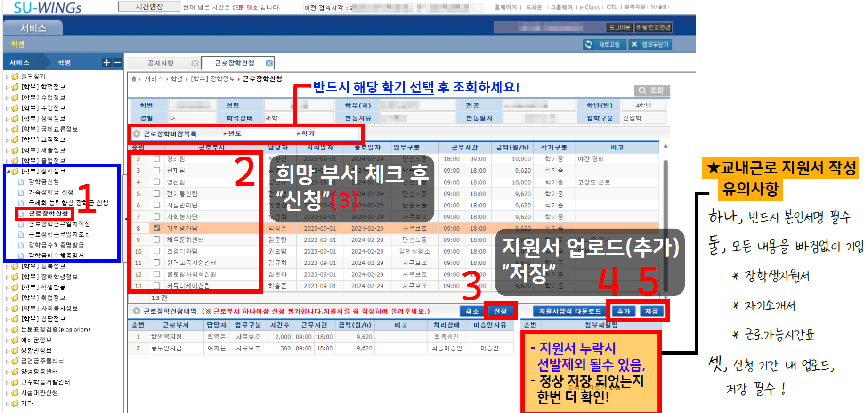Check the 경비팀 row checkbox
The image size is (868, 413).
(x=157, y=159)
